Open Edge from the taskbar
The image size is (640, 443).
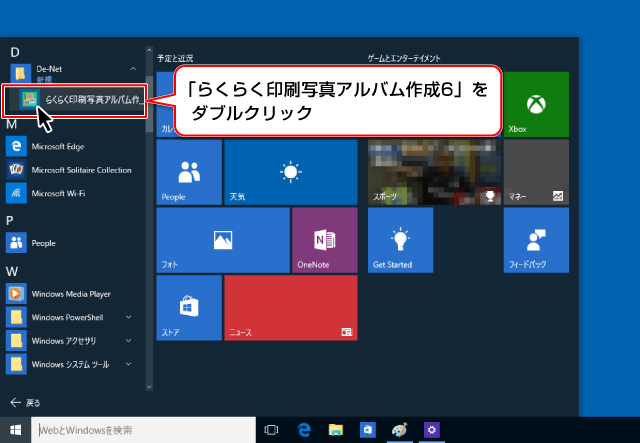click(304, 430)
